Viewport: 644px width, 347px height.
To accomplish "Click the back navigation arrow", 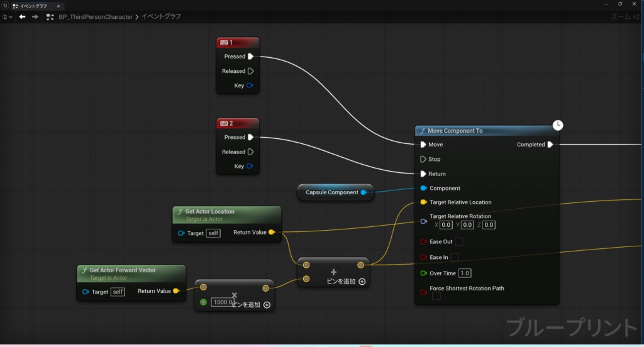I will coord(22,16).
